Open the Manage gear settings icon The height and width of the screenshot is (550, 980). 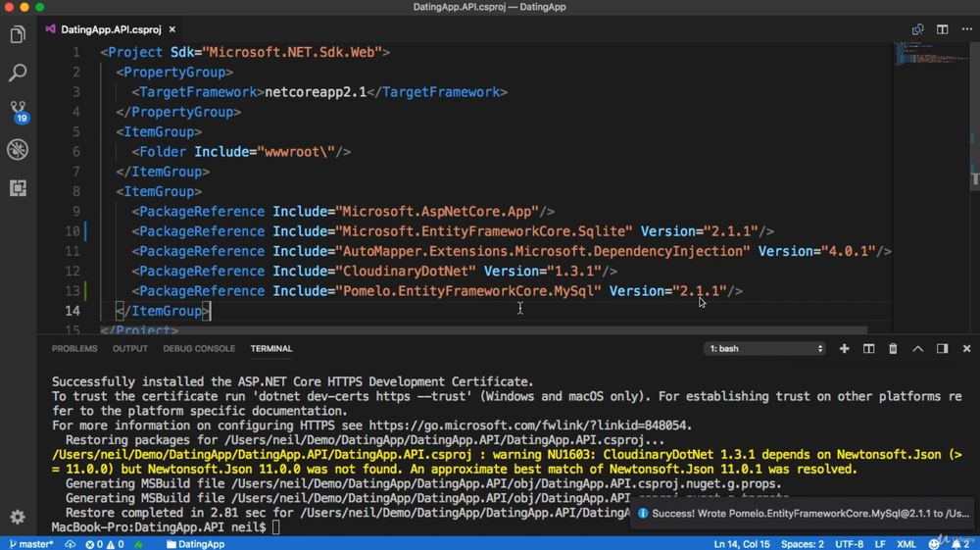pyautogui.click(x=18, y=517)
